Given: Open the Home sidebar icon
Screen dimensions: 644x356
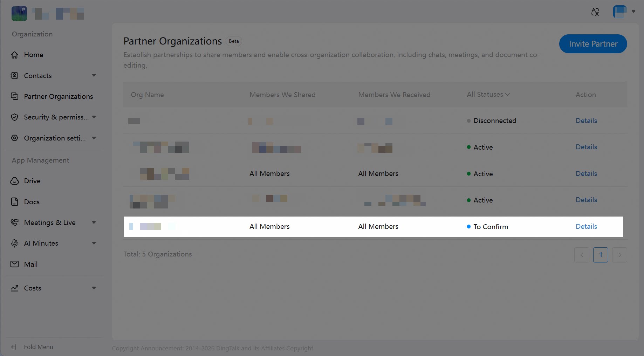Looking at the screenshot, I should click(14, 55).
